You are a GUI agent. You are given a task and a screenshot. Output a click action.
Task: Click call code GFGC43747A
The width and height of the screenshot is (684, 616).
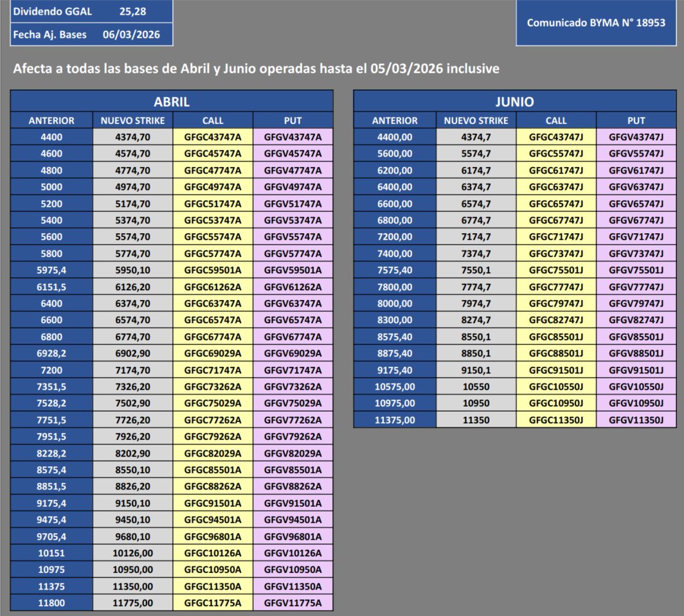point(212,137)
